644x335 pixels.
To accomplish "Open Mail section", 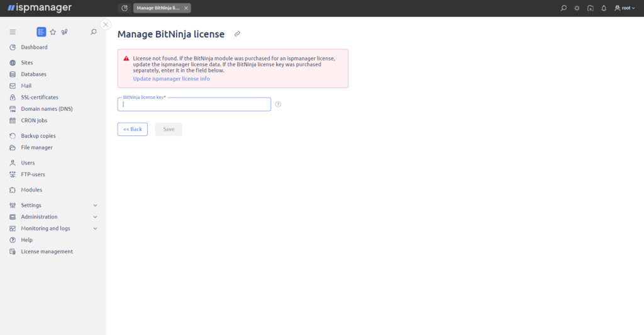I will pos(26,86).
